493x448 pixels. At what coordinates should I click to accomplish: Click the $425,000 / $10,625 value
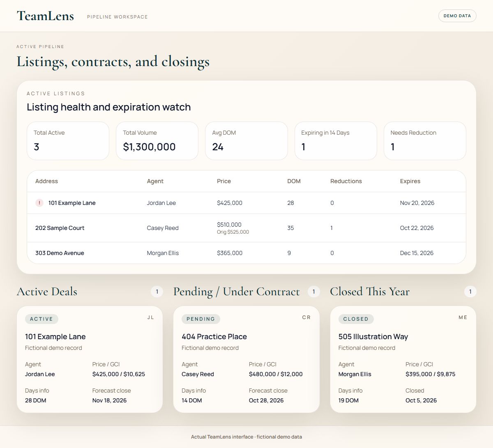119,374
